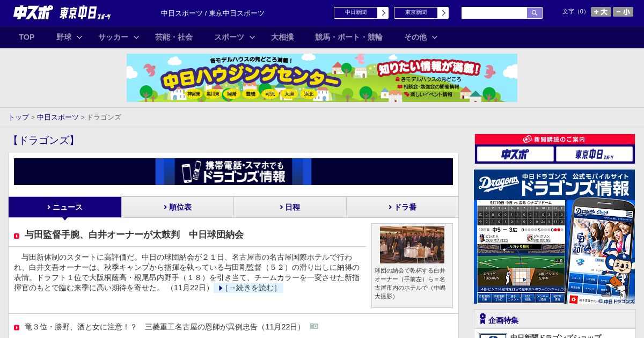Open the サッカー navigation menu
This screenshot has width=644, height=338.
click(113, 37)
